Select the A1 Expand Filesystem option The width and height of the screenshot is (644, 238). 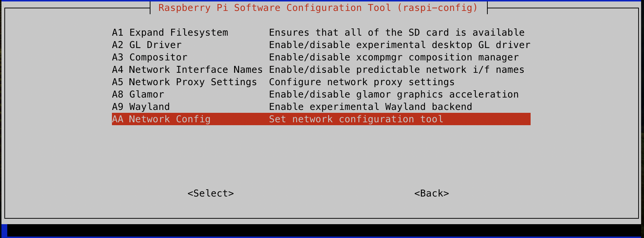pos(170,32)
